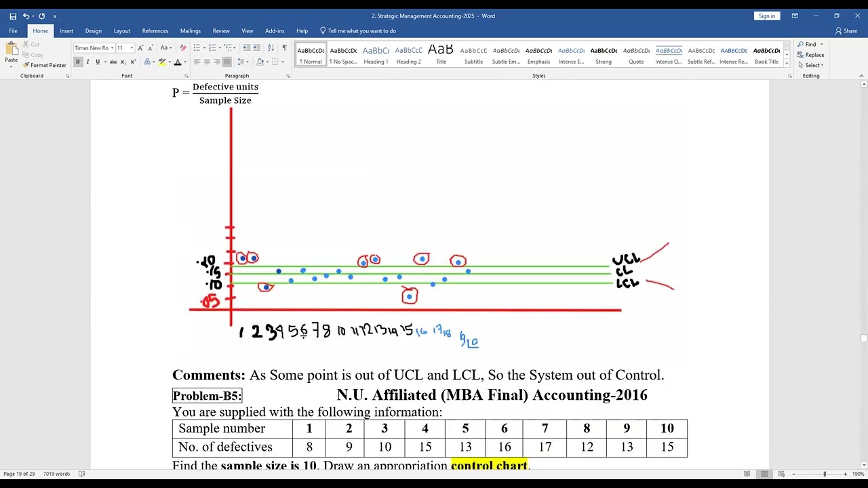Click the Save icon in quick access toolbar
The height and width of the screenshot is (488, 868).
(13, 16)
